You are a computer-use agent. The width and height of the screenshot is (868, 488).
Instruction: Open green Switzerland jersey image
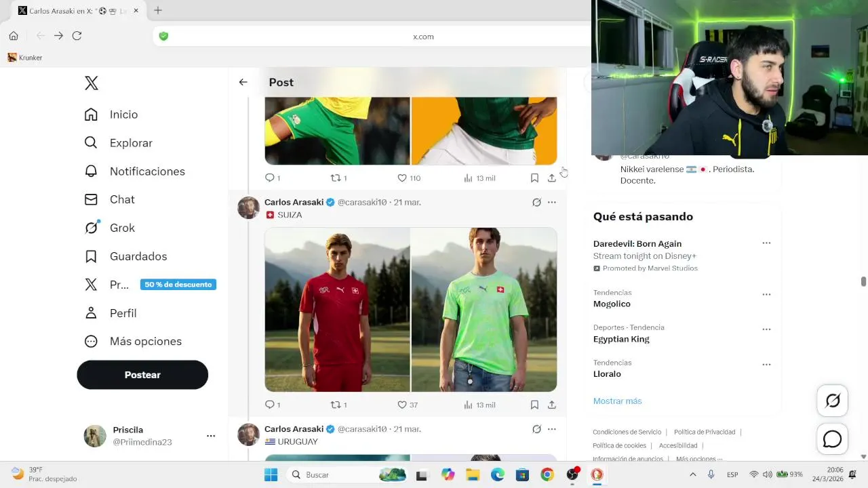(484, 310)
